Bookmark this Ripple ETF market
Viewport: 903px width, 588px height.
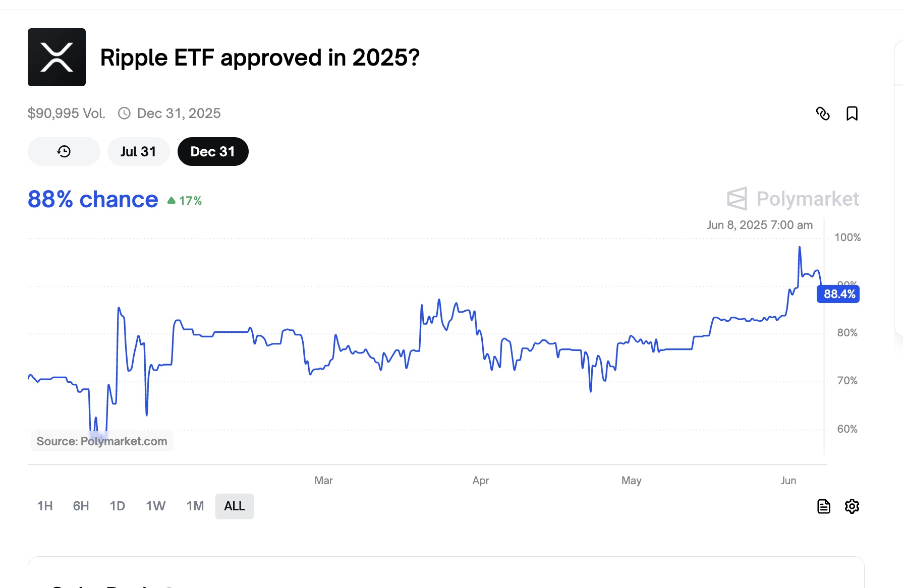(x=852, y=113)
